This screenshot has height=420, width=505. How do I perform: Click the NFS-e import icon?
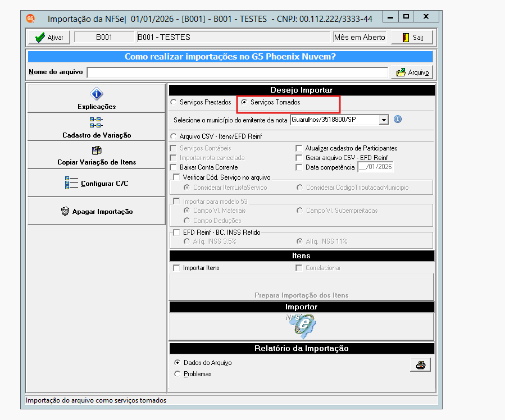coord(301,326)
